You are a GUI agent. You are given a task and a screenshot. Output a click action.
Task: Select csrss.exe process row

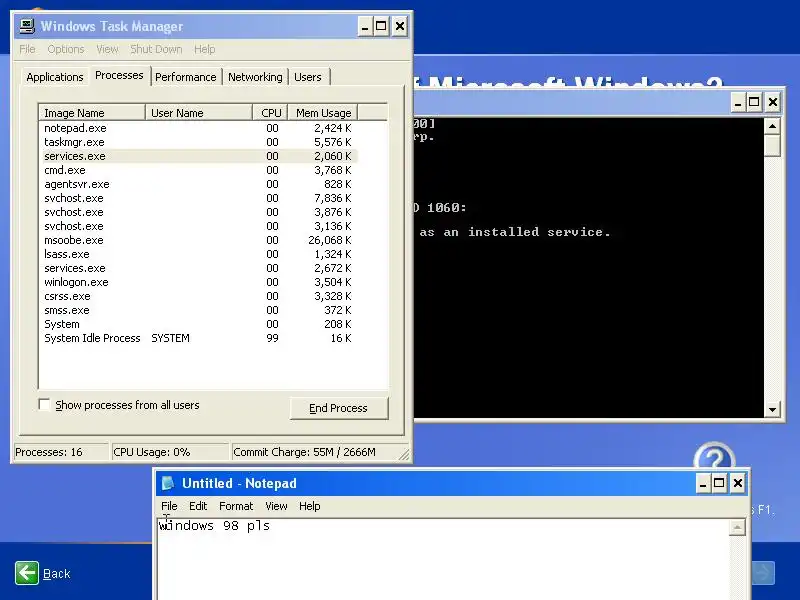[x=198, y=296]
